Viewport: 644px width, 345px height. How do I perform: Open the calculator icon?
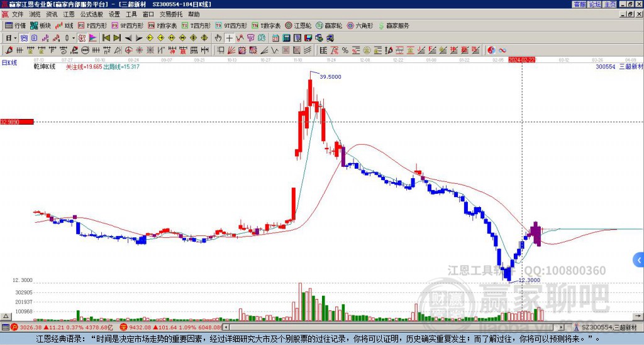286,38
